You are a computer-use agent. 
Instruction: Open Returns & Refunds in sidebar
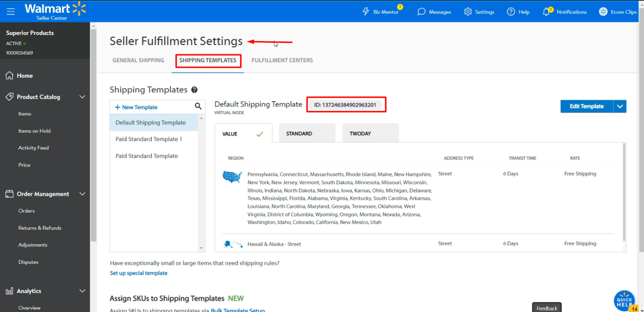[40, 228]
